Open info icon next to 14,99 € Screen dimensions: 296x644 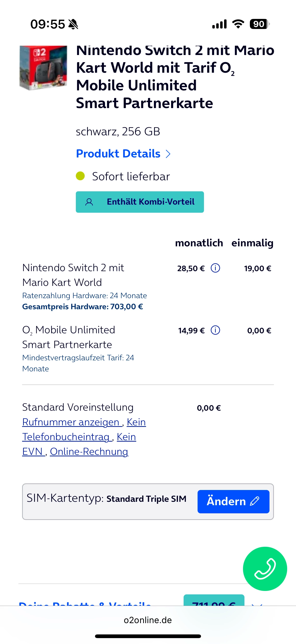pyautogui.click(x=215, y=330)
